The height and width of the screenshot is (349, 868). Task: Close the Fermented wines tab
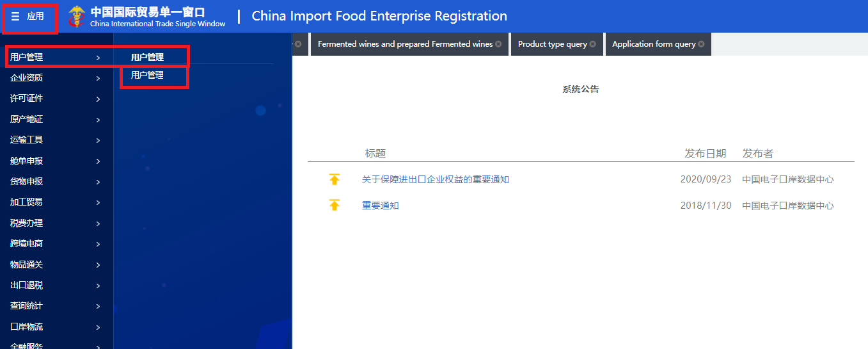[x=498, y=44]
